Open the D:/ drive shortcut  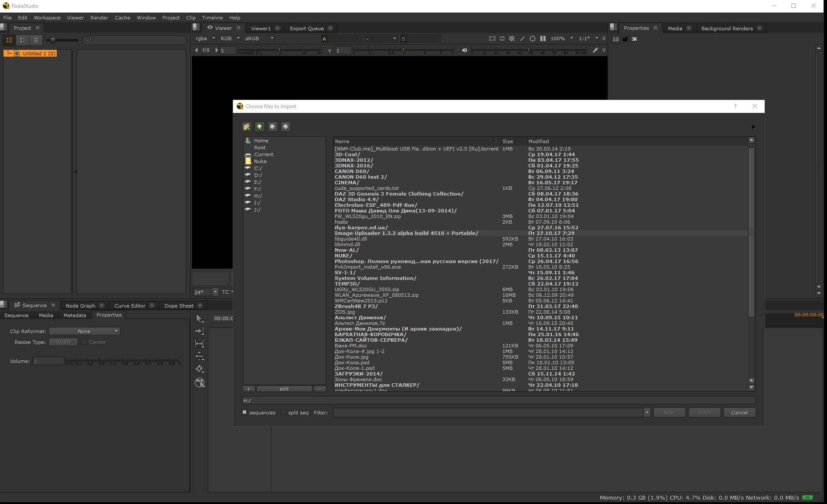258,175
